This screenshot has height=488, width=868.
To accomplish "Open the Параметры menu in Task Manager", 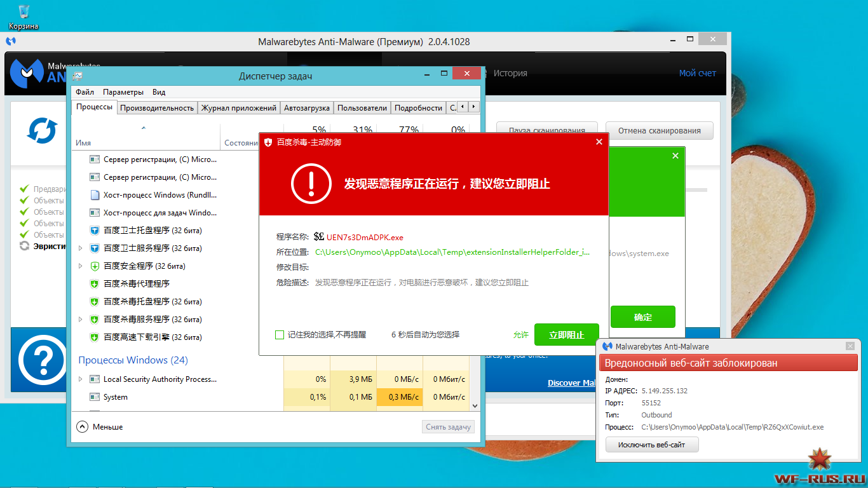I will coord(123,92).
